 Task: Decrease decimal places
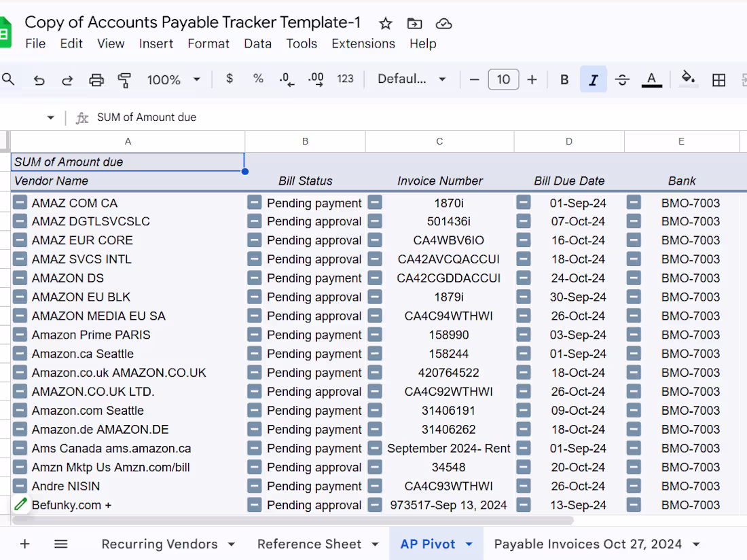click(x=287, y=79)
